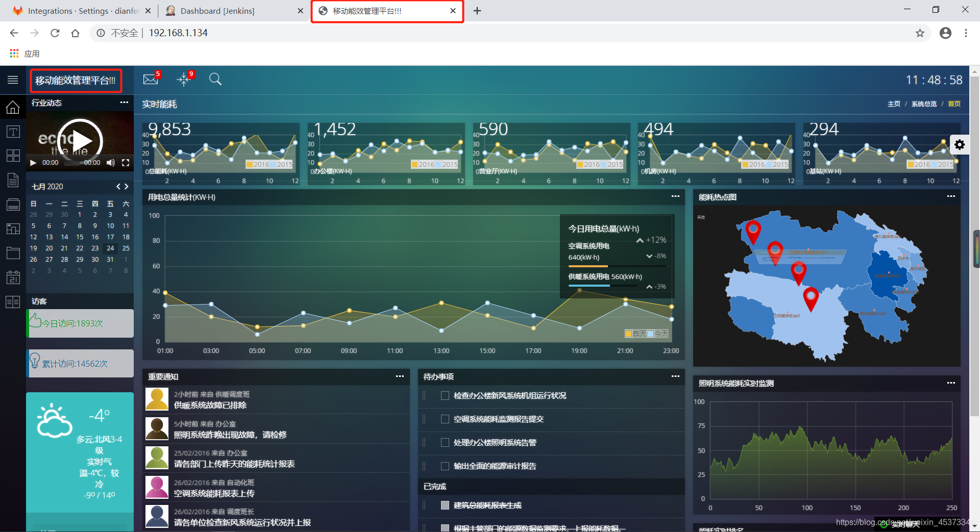Viewport: 980px width, 532px height.
Task: Go back in browser history
Action: (x=14, y=33)
